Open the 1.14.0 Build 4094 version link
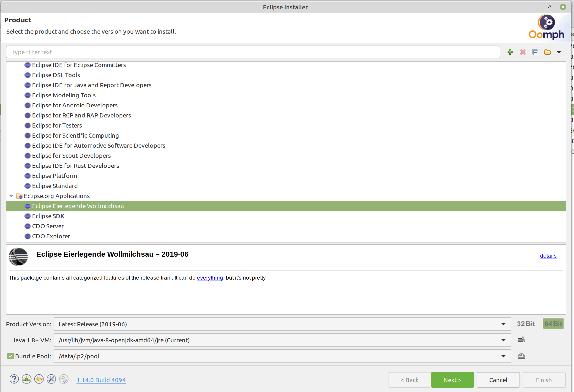The width and height of the screenshot is (574, 392). (x=101, y=380)
